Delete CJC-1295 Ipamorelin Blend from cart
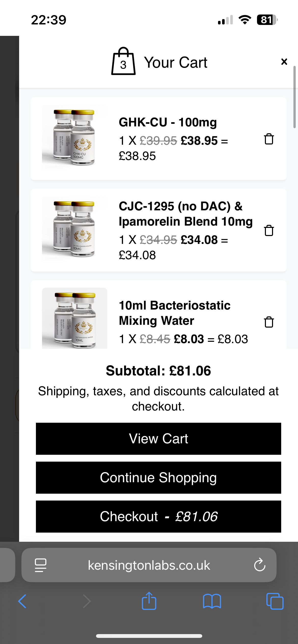The width and height of the screenshot is (298, 644). 269,230
